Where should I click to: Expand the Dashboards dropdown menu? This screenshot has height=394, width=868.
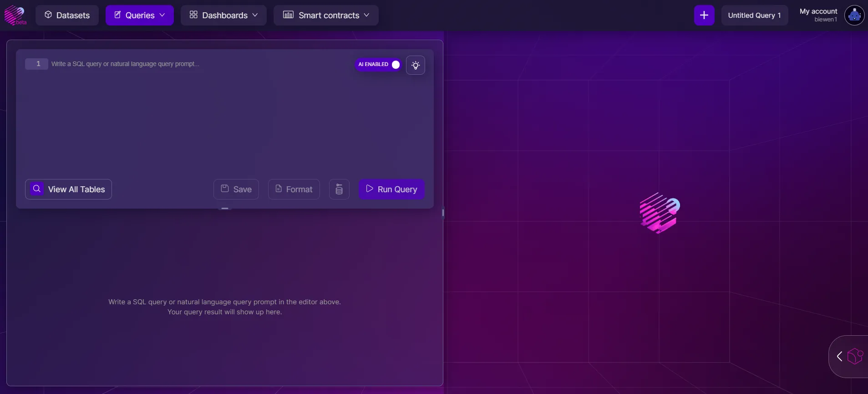pos(223,15)
